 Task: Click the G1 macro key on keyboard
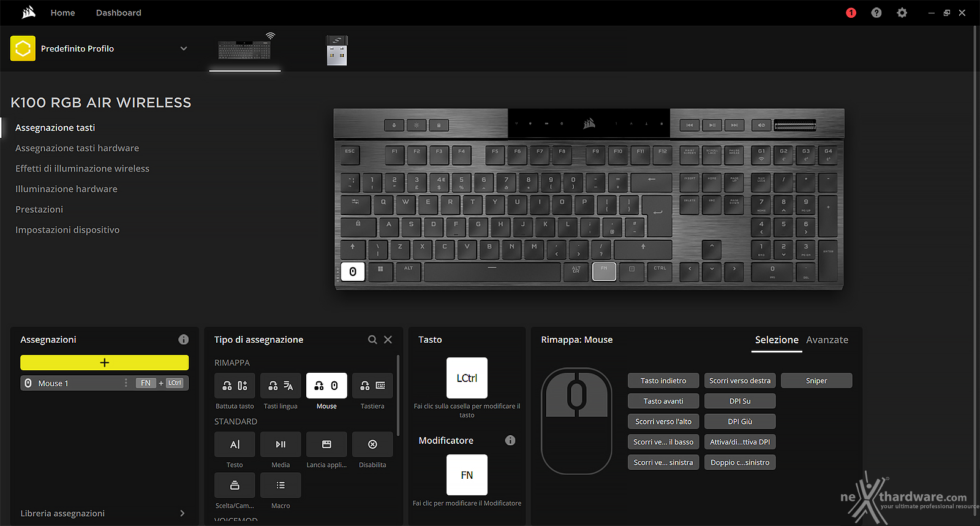tap(761, 154)
